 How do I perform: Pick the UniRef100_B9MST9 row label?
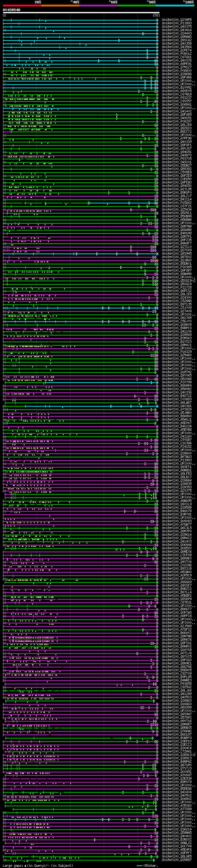click(177, 782)
